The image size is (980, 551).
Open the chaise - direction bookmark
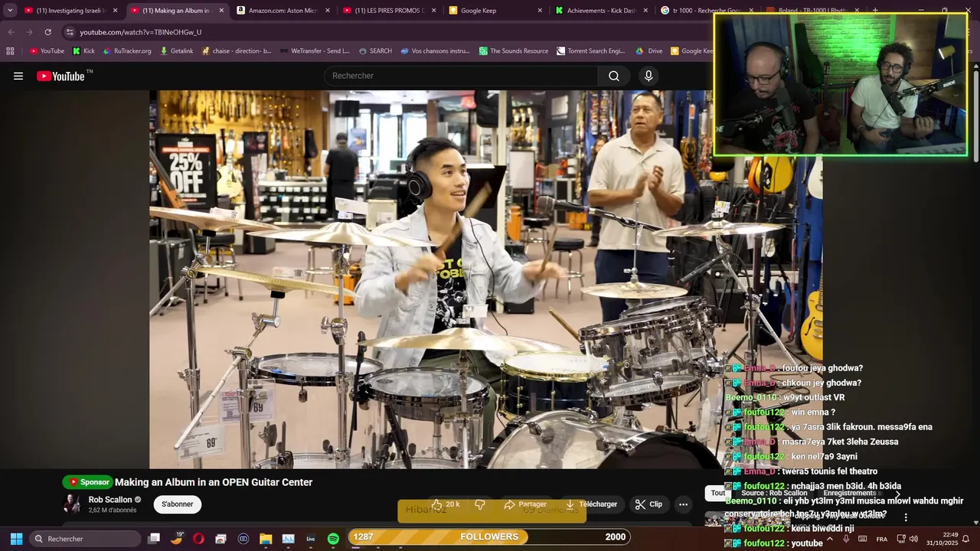coord(236,51)
